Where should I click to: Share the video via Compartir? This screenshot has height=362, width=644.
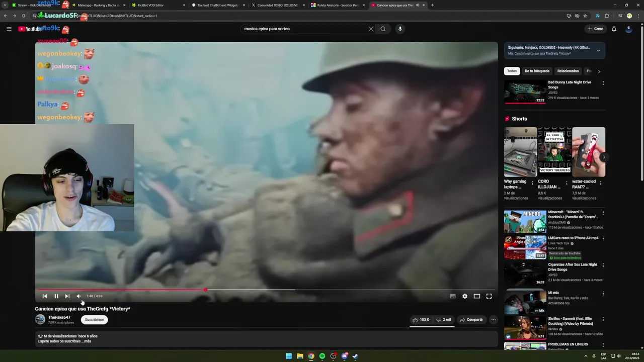(471, 320)
